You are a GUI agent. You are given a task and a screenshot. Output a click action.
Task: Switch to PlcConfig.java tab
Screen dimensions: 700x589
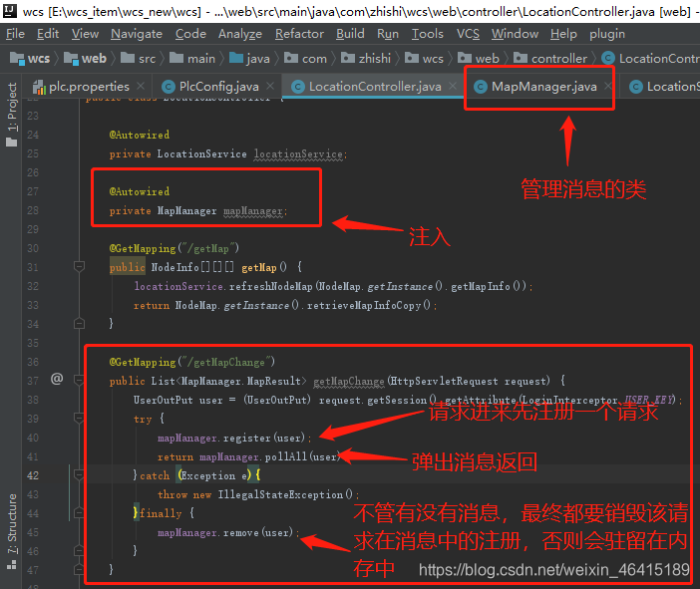tap(218, 87)
